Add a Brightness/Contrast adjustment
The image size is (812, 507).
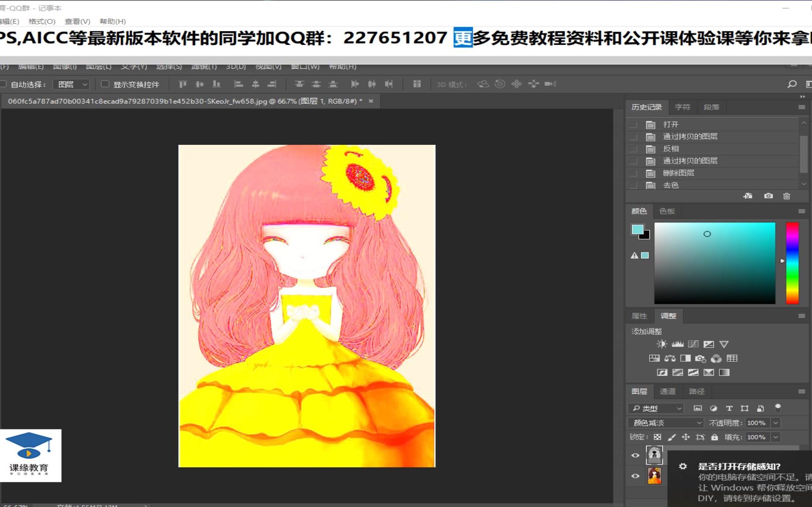tap(662, 344)
